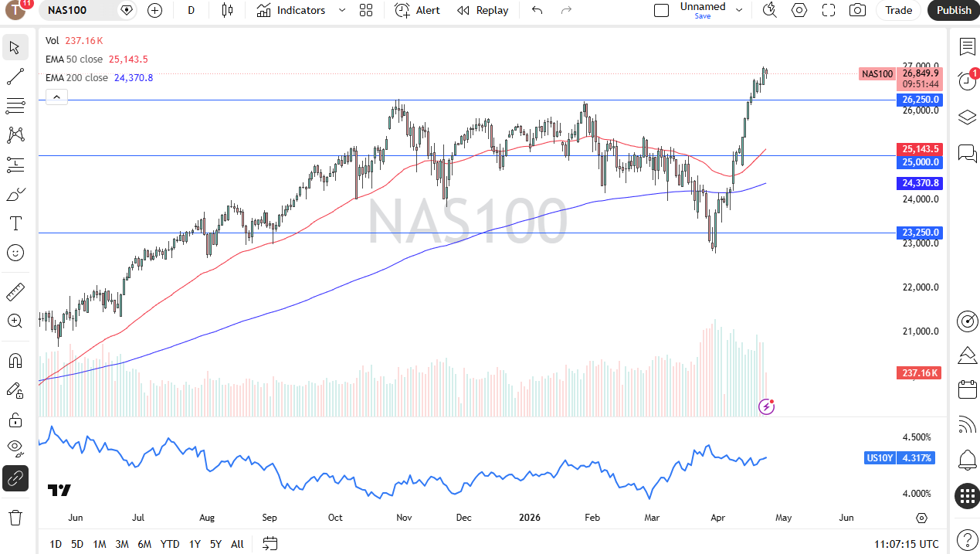980x554 pixels.
Task: Open the notifications bell
Action: click(967, 461)
